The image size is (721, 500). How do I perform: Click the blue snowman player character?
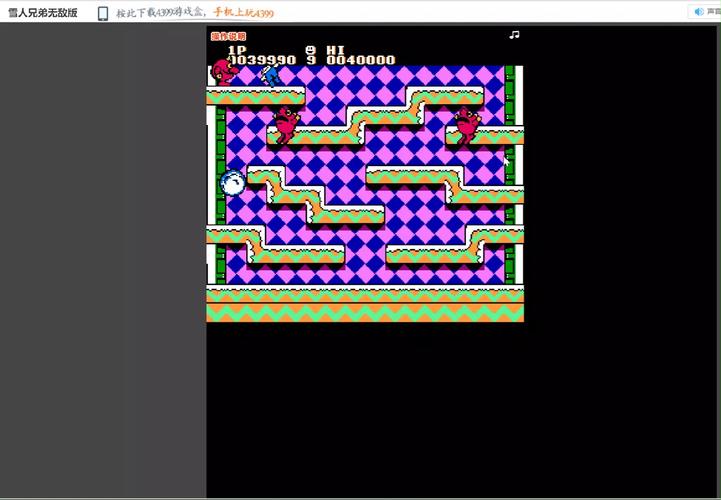(x=271, y=75)
